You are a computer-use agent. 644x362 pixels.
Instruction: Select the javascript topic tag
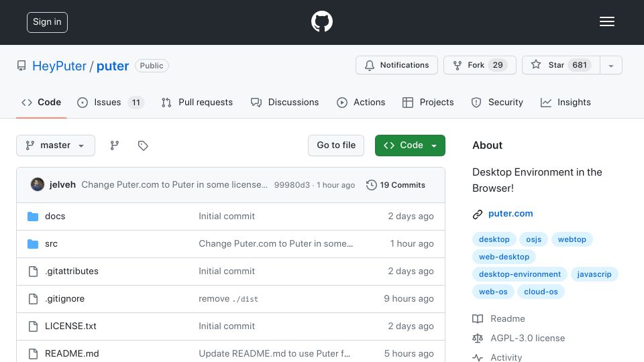coord(594,274)
